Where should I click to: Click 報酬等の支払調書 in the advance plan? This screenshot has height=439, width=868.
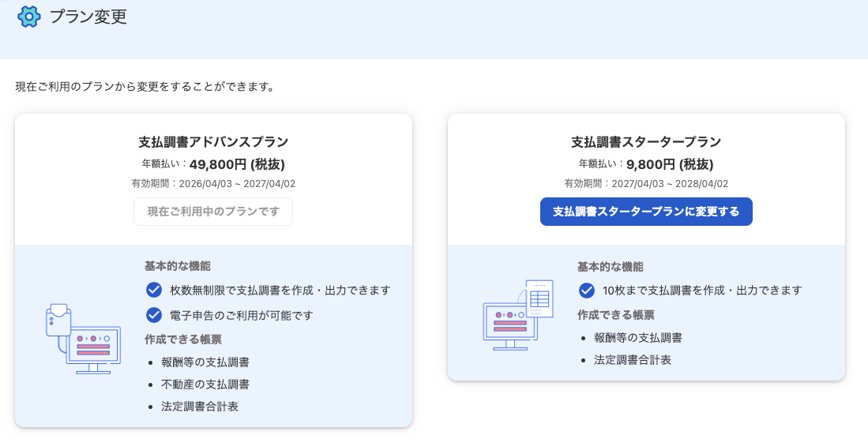[x=205, y=362]
